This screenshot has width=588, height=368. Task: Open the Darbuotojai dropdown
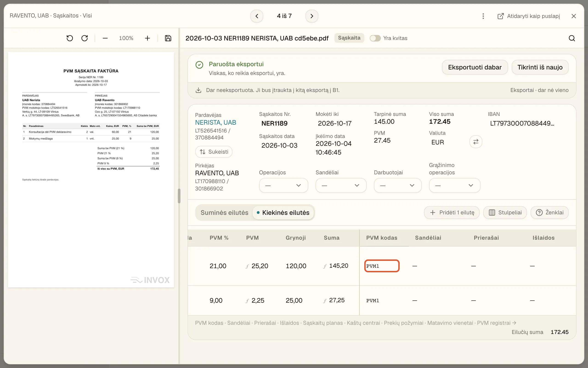pos(398,185)
